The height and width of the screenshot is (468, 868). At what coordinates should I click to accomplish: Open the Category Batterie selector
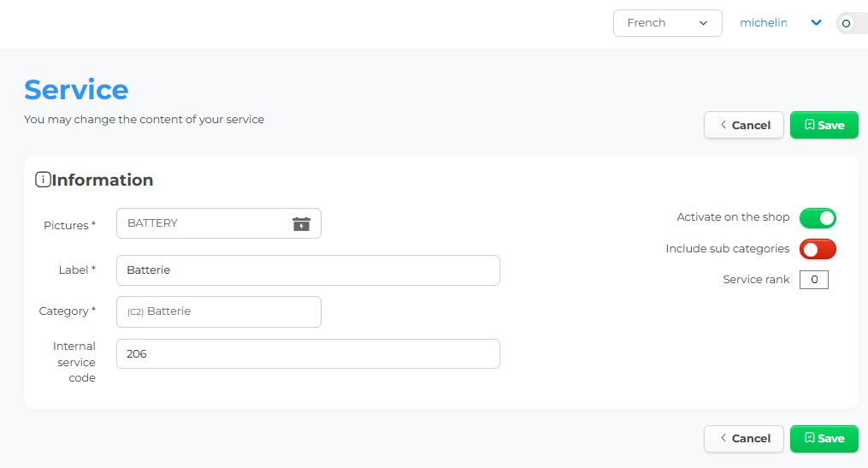[219, 311]
